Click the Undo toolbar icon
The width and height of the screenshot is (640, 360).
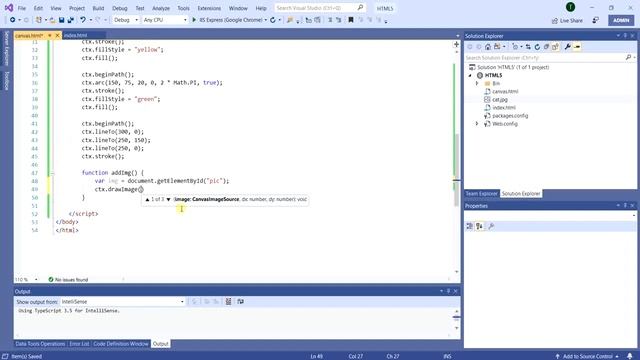83,20
